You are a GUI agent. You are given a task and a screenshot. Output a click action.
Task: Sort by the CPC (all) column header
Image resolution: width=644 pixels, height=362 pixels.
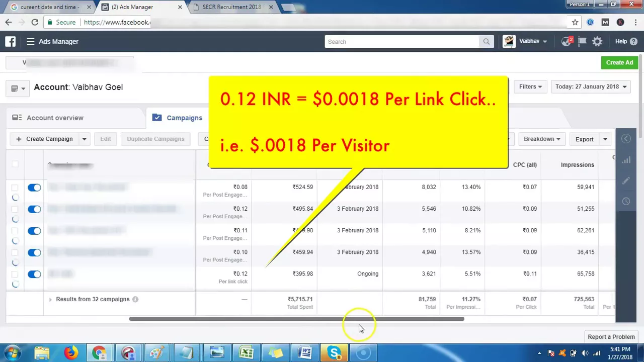click(525, 165)
